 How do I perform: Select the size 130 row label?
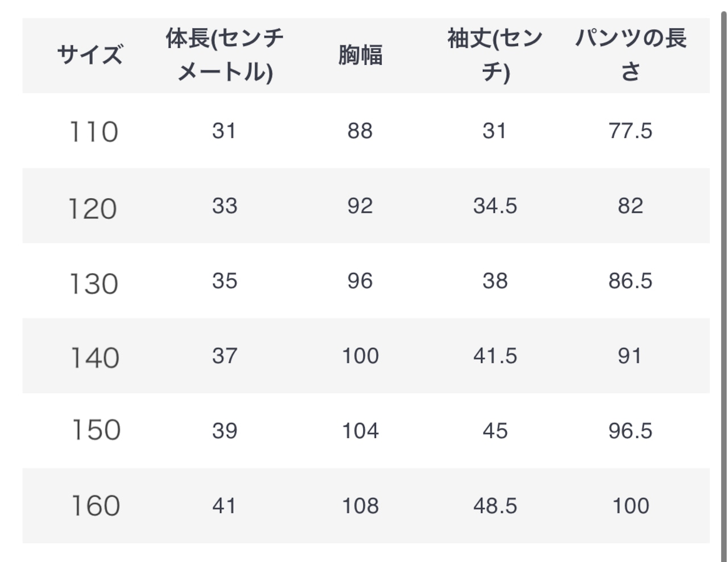click(93, 284)
